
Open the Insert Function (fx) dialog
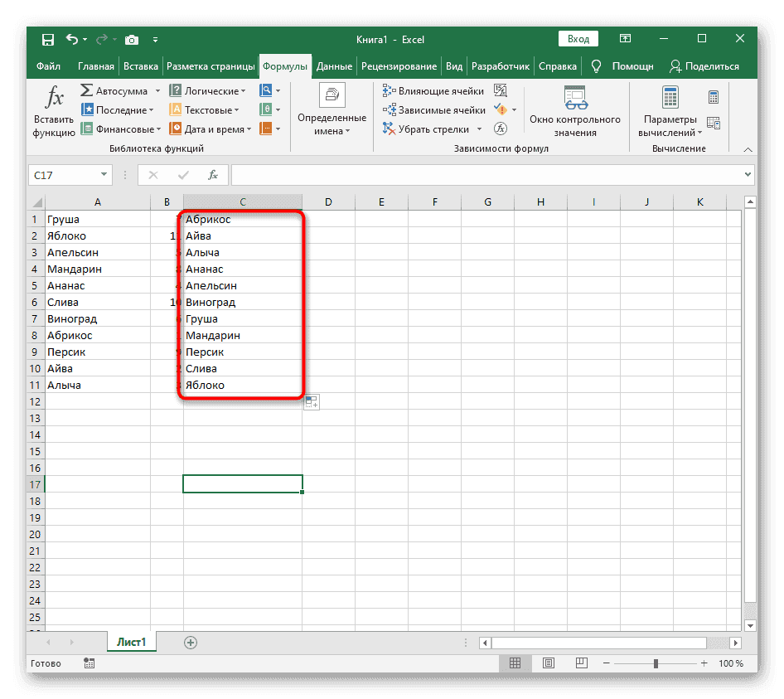point(53,109)
